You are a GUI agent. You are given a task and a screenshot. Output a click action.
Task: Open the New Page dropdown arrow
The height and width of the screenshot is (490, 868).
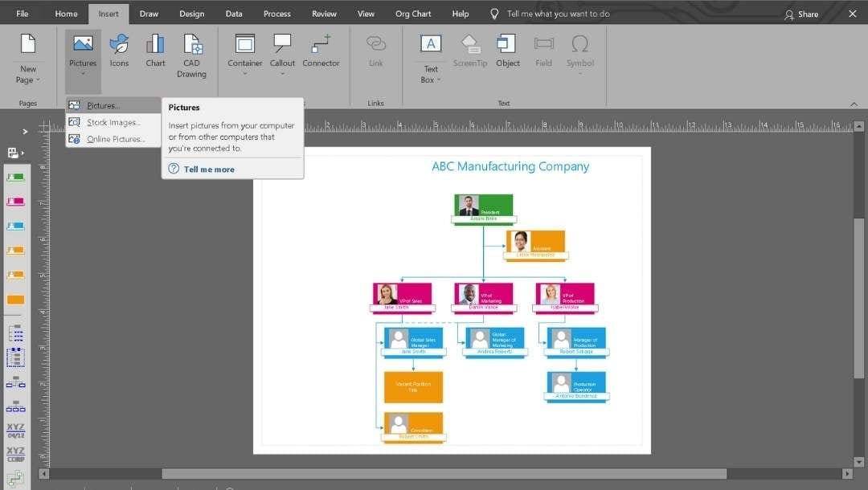[x=39, y=80]
